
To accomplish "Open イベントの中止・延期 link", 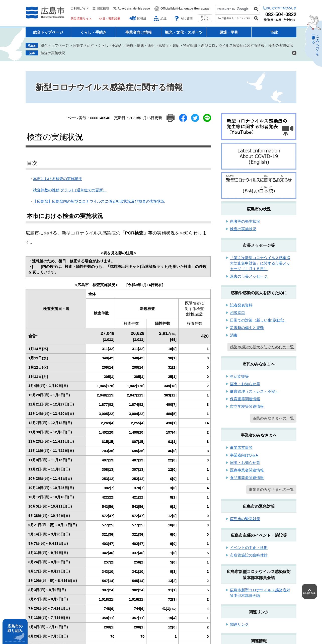I will coord(249,548).
